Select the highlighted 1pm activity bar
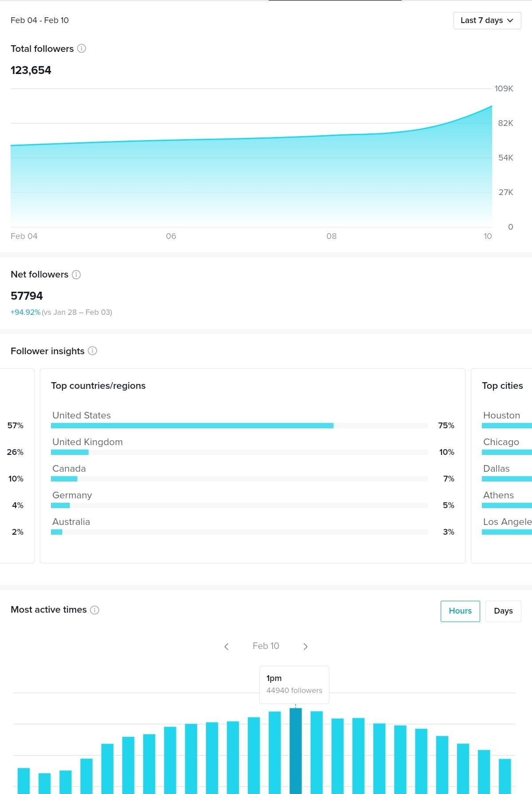532x794 pixels. tap(296, 751)
